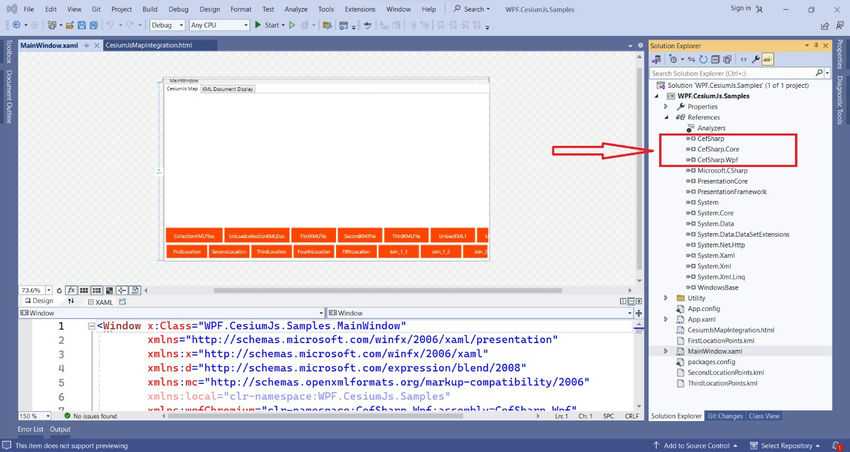Toggle the Preview Selected Items button in Solution Explorer
The width and height of the screenshot is (850, 452).
click(768, 60)
